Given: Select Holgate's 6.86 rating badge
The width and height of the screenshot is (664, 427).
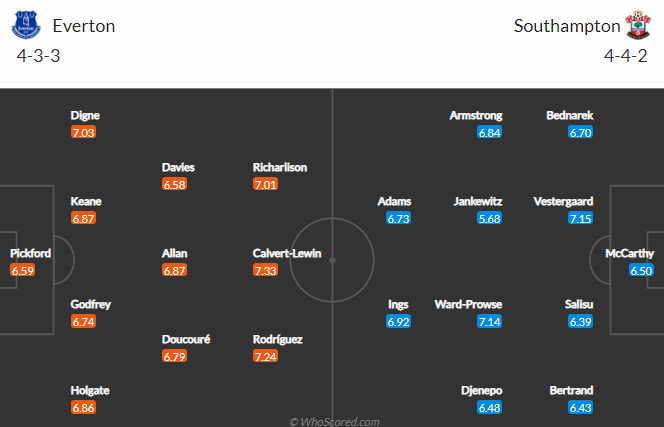Looking at the screenshot, I should [x=83, y=408].
